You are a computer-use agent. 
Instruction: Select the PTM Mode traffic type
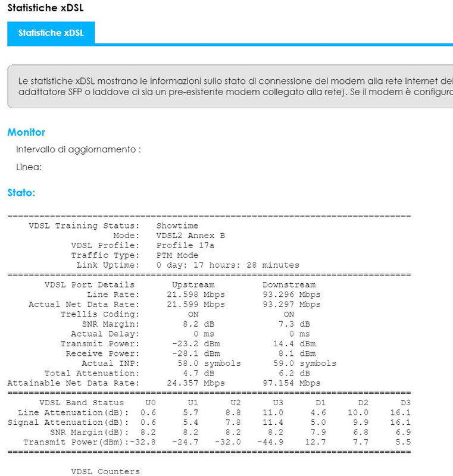[x=177, y=255]
